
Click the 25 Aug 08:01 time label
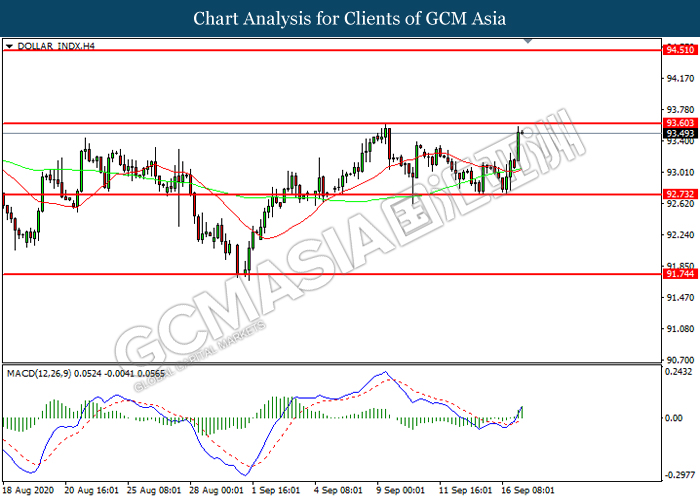pyautogui.click(x=154, y=490)
